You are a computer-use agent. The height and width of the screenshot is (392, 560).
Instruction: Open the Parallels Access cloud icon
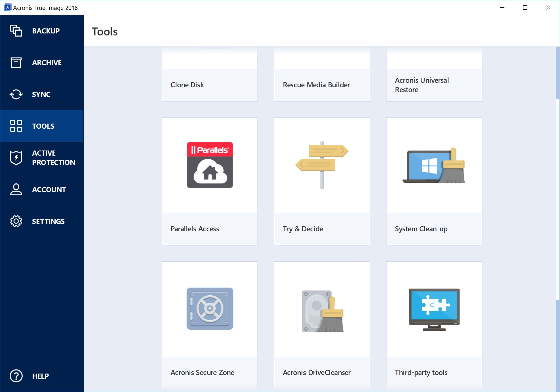click(210, 165)
